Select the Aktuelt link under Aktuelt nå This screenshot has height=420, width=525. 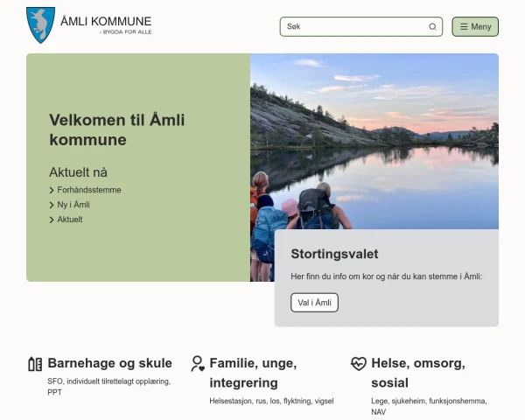(x=70, y=220)
